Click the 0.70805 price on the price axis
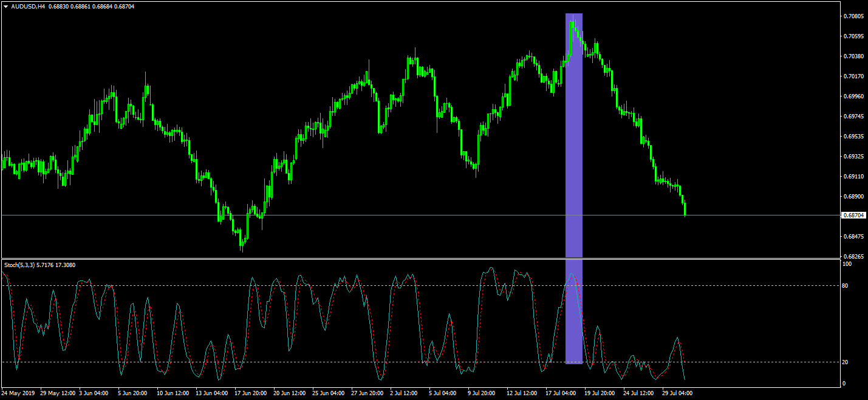 point(853,16)
